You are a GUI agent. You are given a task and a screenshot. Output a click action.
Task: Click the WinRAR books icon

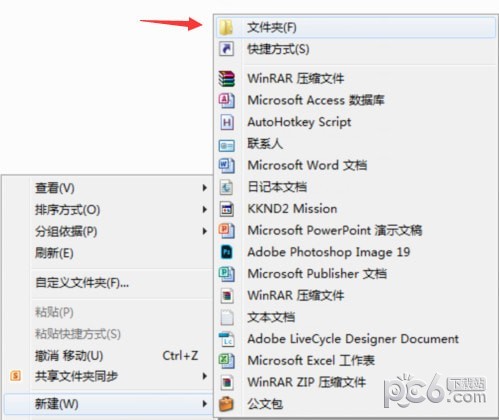226,79
